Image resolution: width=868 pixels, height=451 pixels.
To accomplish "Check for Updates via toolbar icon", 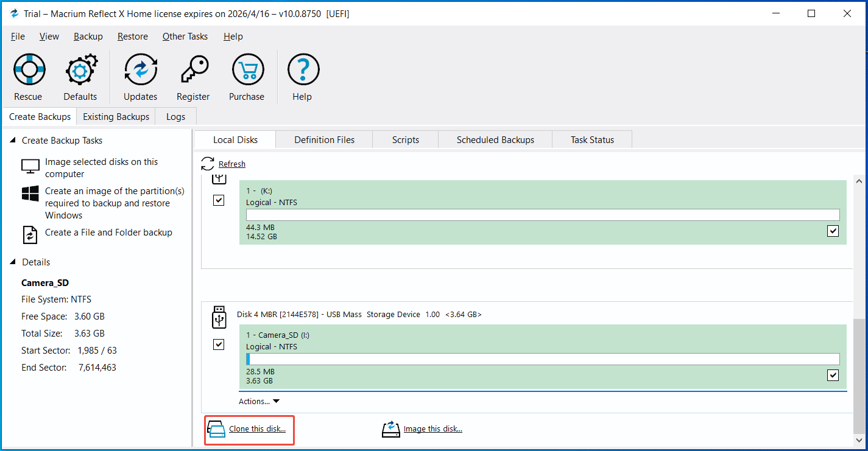I will point(141,69).
